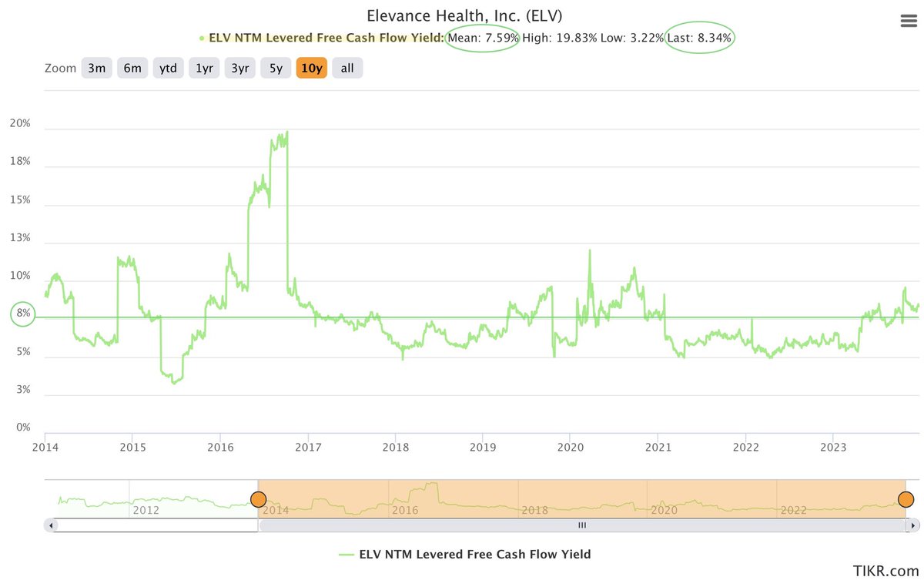This screenshot has height=587, width=924.
Task: Click the 2022 label in navigator
Action: tap(793, 510)
